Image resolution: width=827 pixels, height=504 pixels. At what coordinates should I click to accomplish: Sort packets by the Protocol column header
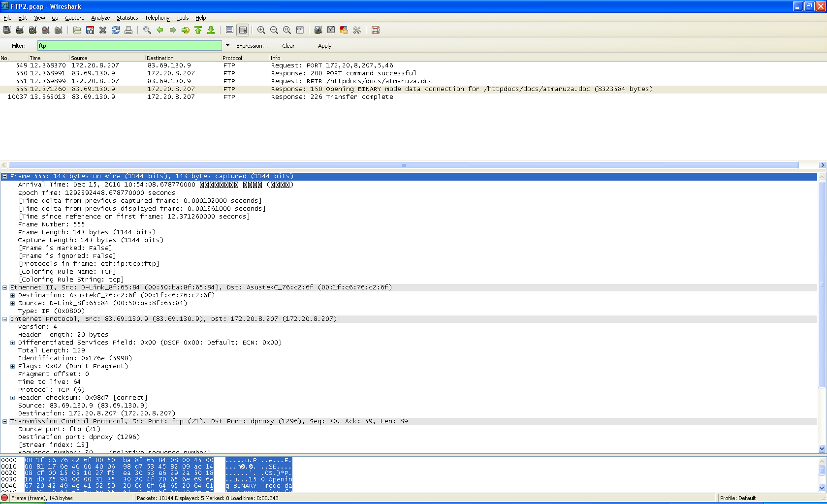click(x=245, y=58)
